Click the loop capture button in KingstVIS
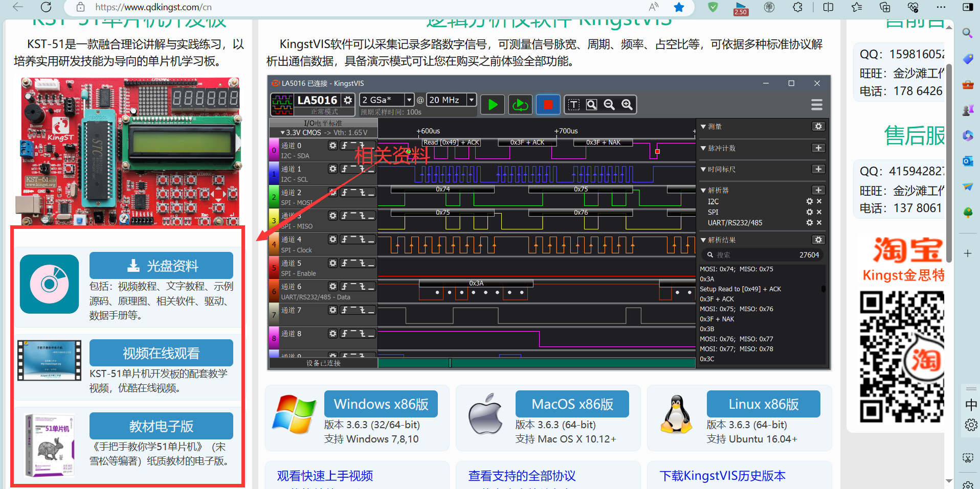 point(520,105)
